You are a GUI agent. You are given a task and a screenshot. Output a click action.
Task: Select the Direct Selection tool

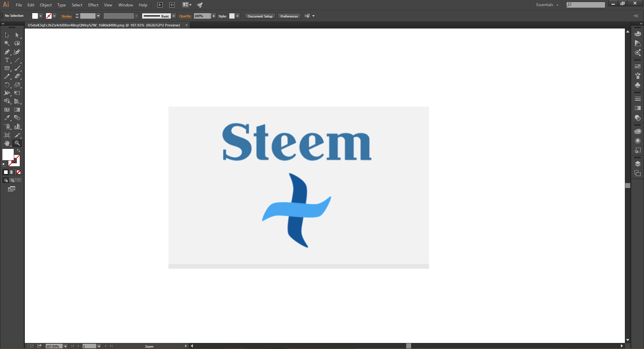pos(17,35)
